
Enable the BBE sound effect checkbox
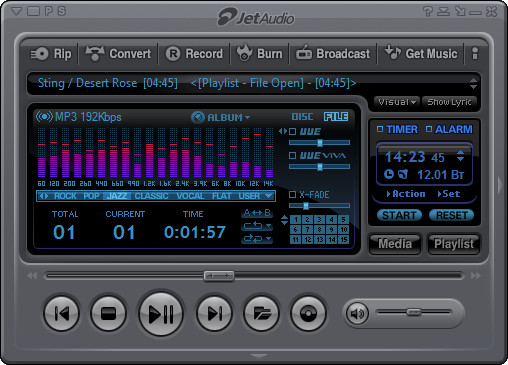[292, 131]
